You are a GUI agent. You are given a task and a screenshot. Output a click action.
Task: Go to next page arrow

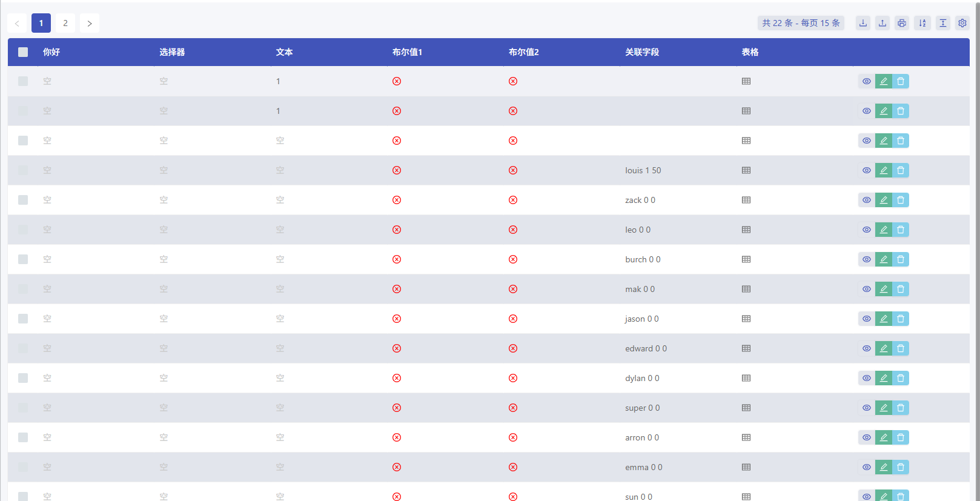click(90, 23)
